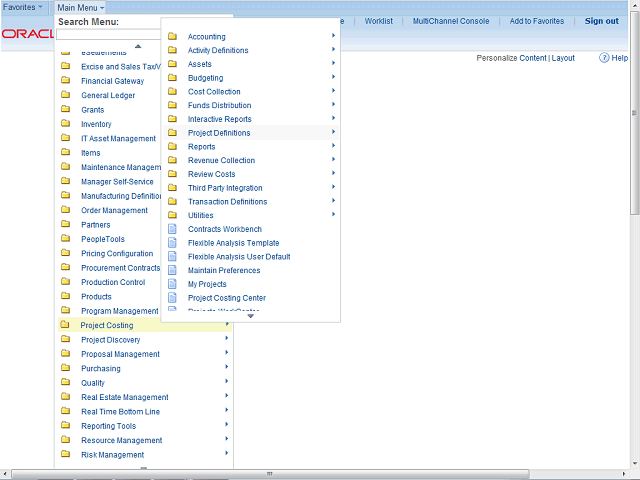Click the Manager Self-Service entry
This screenshot has height=480, width=640.
pyautogui.click(x=117, y=182)
